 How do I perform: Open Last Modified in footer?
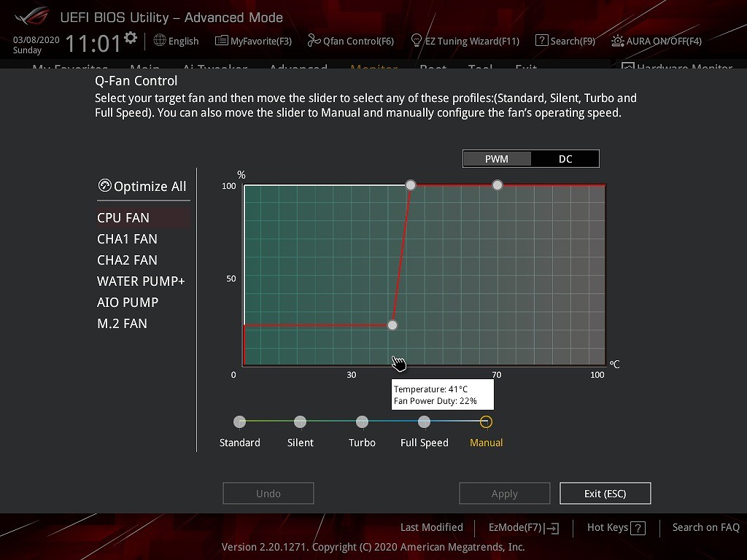pyautogui.click(x=432, y=527)
